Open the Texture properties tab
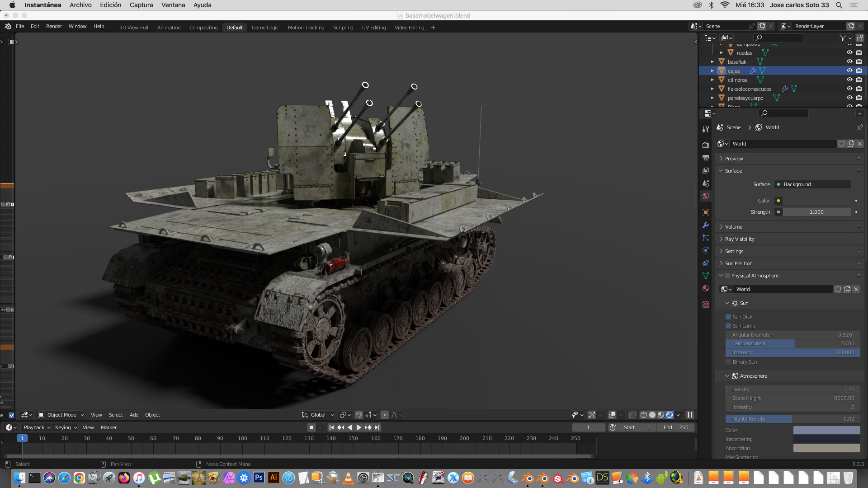The image size is (868, 488). 706,305
